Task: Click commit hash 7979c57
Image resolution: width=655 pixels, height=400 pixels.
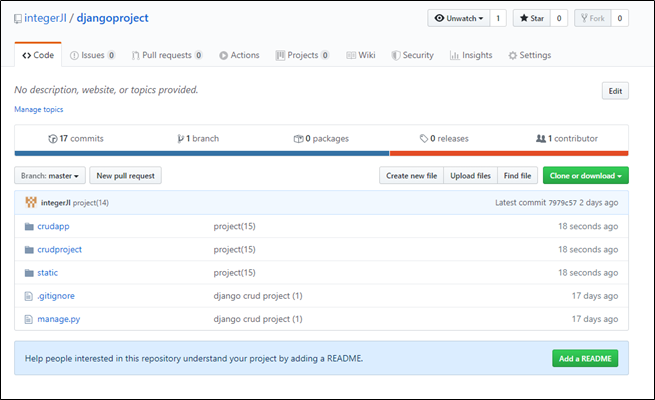Action: [x=562, y=203]
